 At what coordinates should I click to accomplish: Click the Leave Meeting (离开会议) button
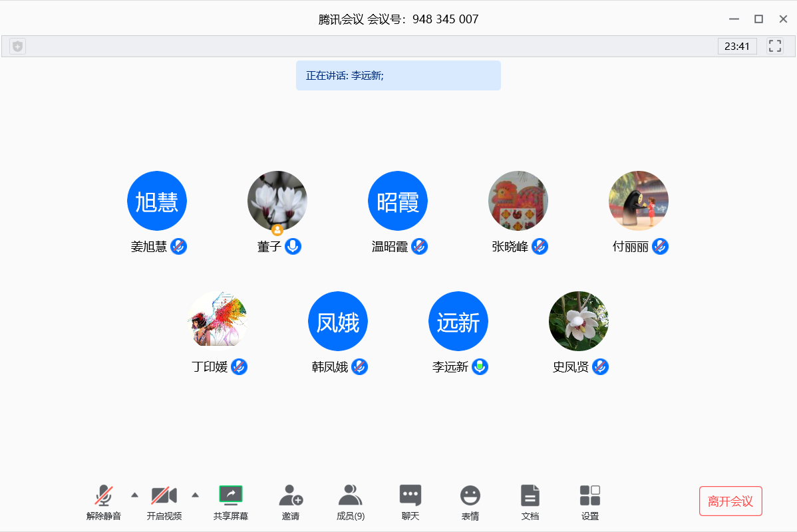tap(730, 501)
